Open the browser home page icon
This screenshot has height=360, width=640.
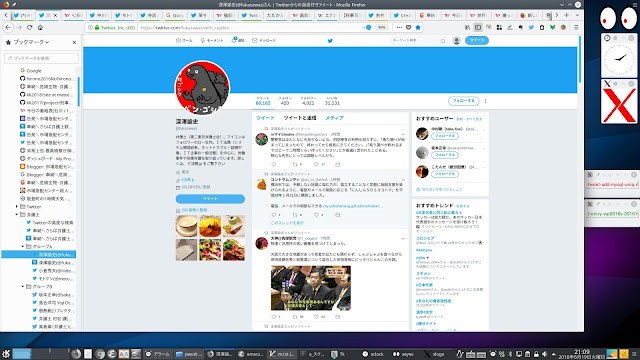coord(40,27)
